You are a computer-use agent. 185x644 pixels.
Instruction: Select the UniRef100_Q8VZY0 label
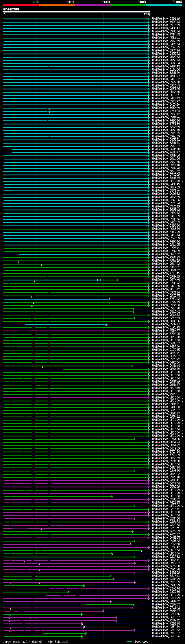click(x=166, y=191)
